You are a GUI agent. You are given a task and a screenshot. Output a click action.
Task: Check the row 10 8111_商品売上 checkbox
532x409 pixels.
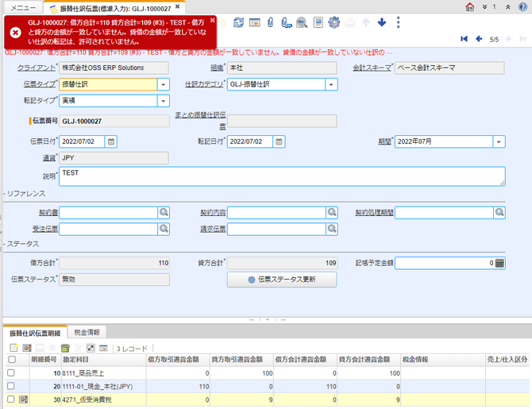click(x=11, y=372)
